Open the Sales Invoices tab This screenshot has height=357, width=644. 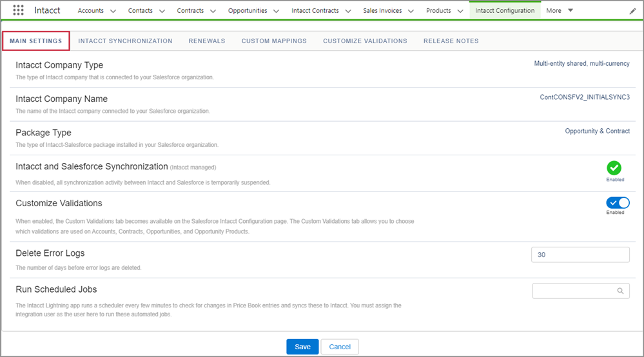pos(382,11)
